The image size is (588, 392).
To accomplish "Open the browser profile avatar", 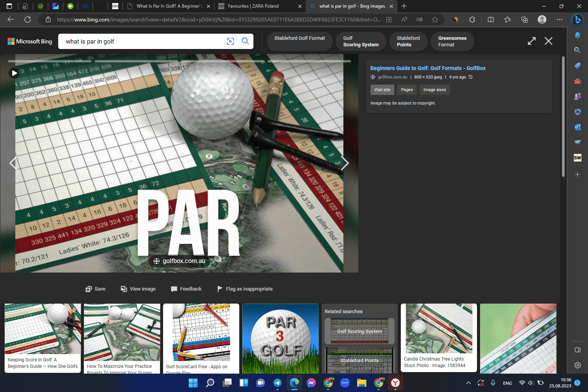I will [542, 20].
